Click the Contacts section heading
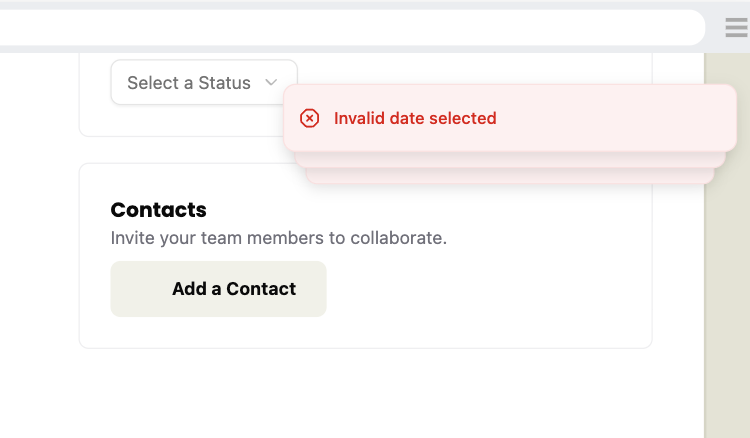Image resolution: width=750 pixels, height=438 pixels. 158,210
